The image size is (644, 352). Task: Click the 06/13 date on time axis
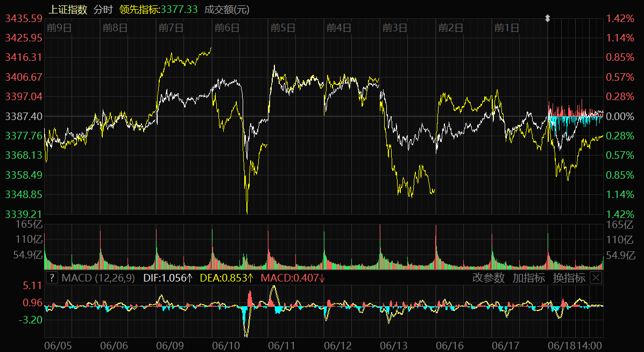[x=394, y=344]
